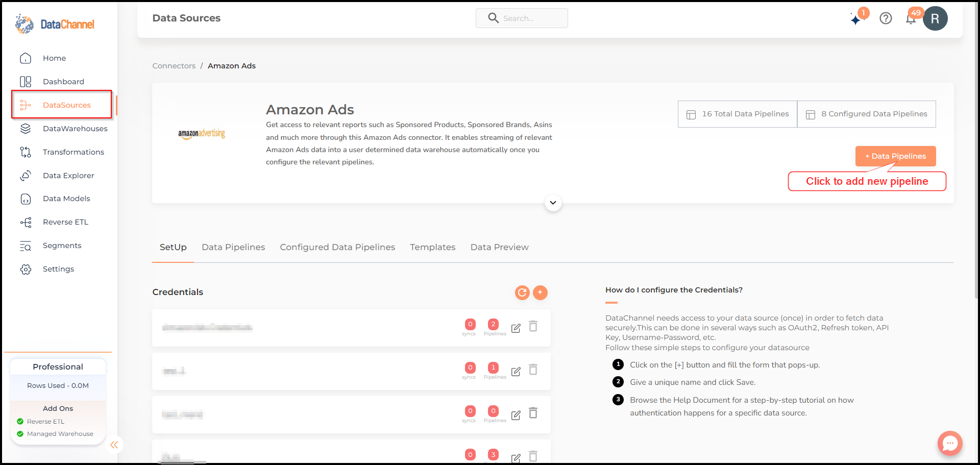Open Settings from the sidebar
Image resolution: width=980 pixels, height=465 pixels.
[58, 269]
